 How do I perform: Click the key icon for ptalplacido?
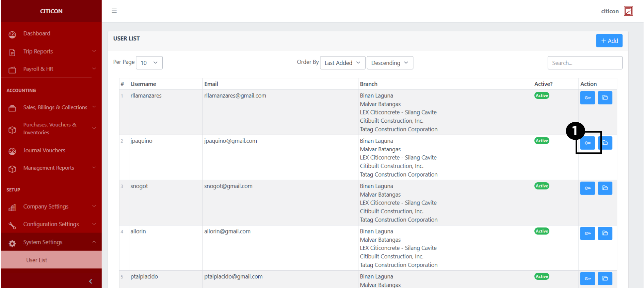click(x=587, y=279)
